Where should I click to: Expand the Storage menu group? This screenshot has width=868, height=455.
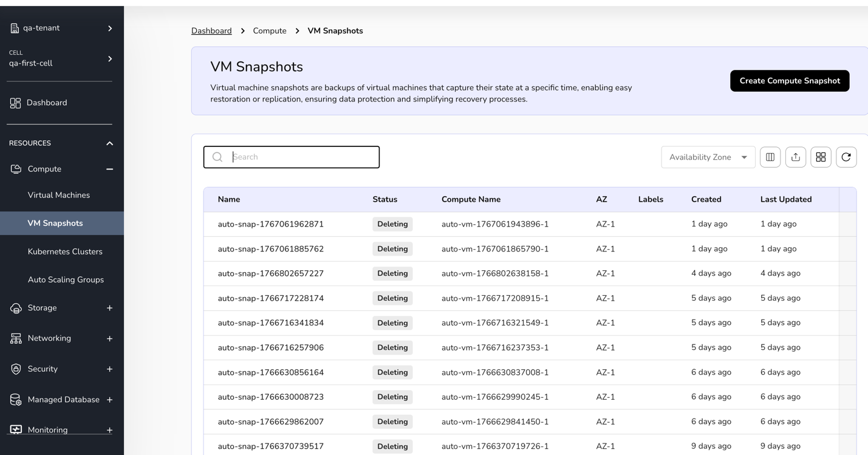pyautogui.click(x=109, y=308)
